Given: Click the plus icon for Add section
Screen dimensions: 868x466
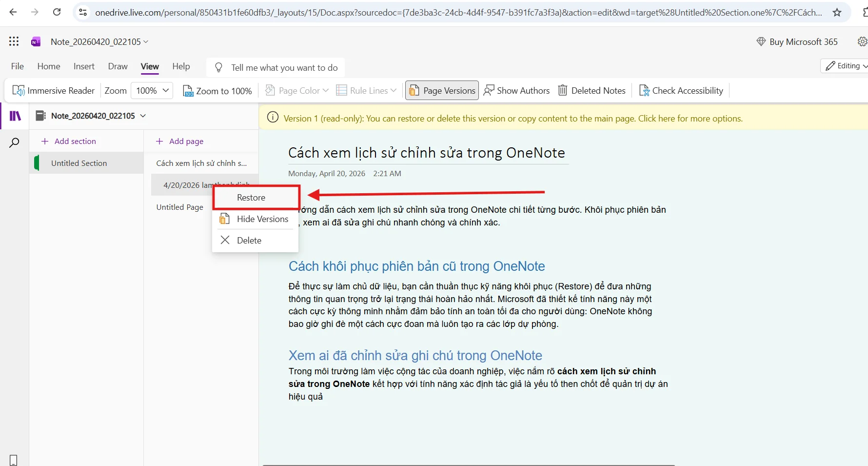Looking at the screenshot, I should tap(45, 141).
